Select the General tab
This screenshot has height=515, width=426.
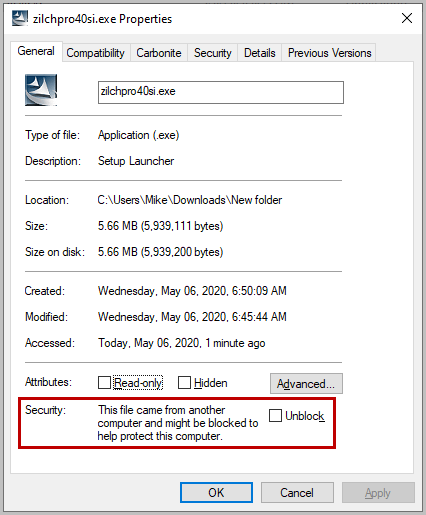(x=36, y=51)
